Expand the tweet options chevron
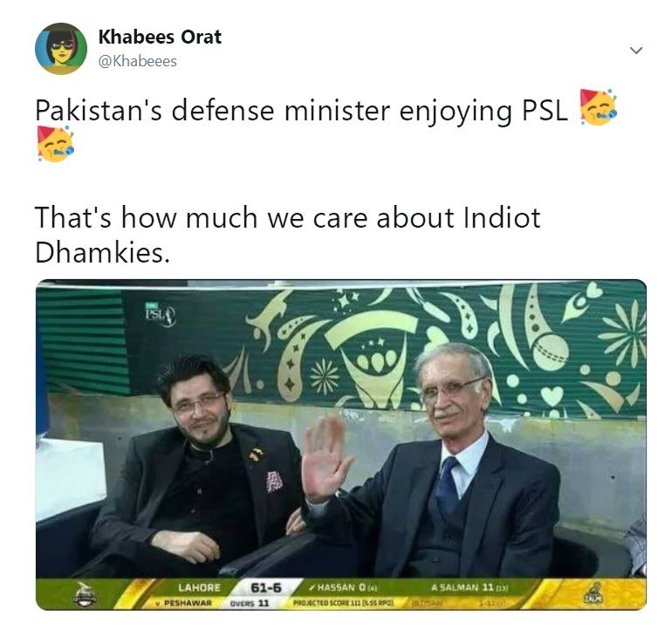The width and height of the screenshot is (672, 628). [x=636, y=51]
